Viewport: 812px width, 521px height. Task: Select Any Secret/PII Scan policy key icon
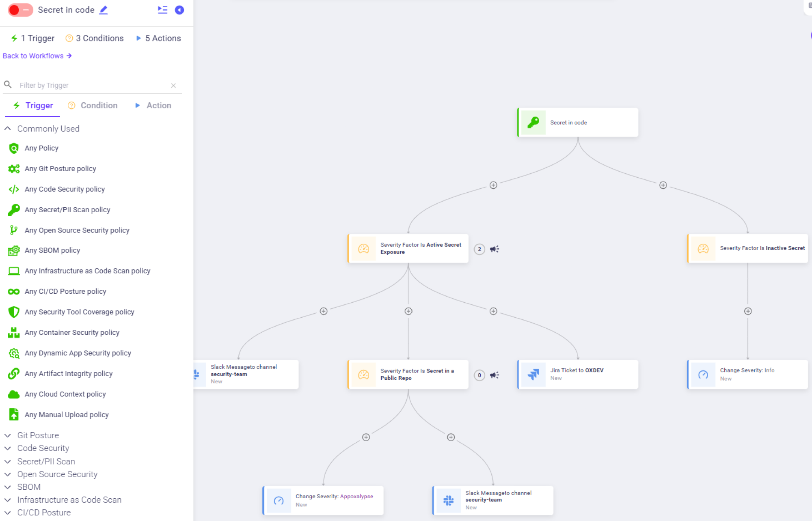[x=14, y=210]
